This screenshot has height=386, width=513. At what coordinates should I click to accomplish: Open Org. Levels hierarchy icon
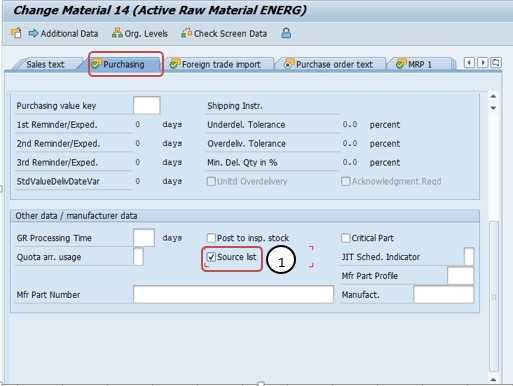[117, 33]
